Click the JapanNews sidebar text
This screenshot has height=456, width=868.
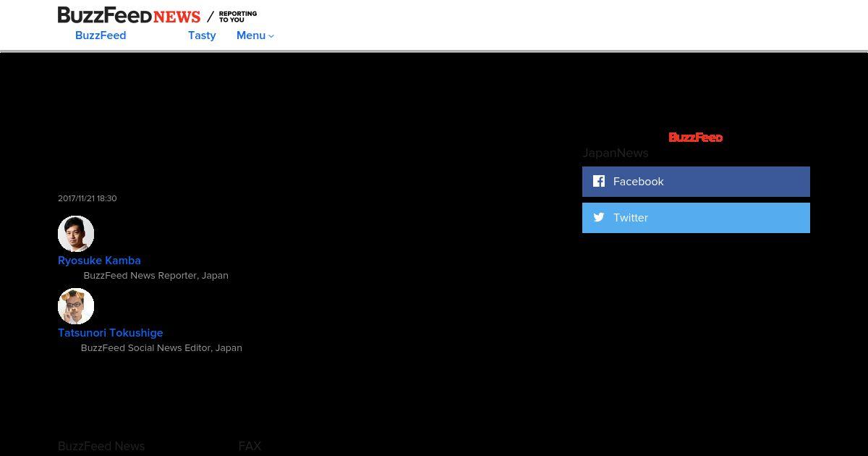click(x=616, y=153)
